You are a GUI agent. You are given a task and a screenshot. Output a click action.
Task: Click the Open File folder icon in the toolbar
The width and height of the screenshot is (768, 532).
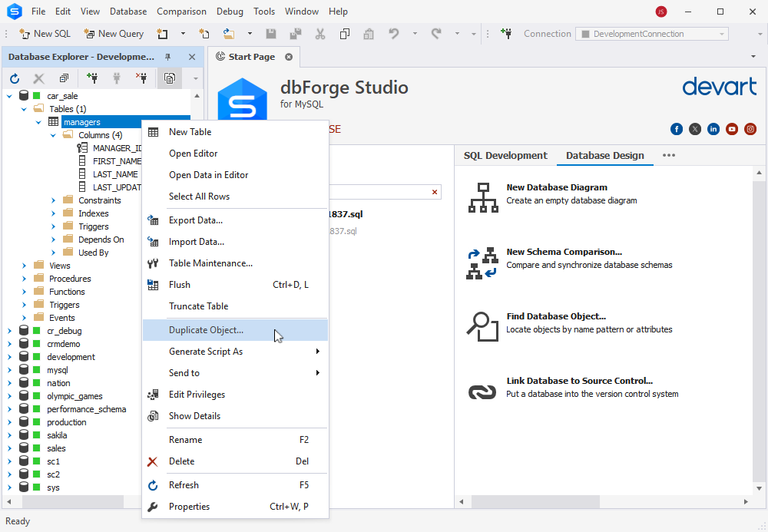229,34
